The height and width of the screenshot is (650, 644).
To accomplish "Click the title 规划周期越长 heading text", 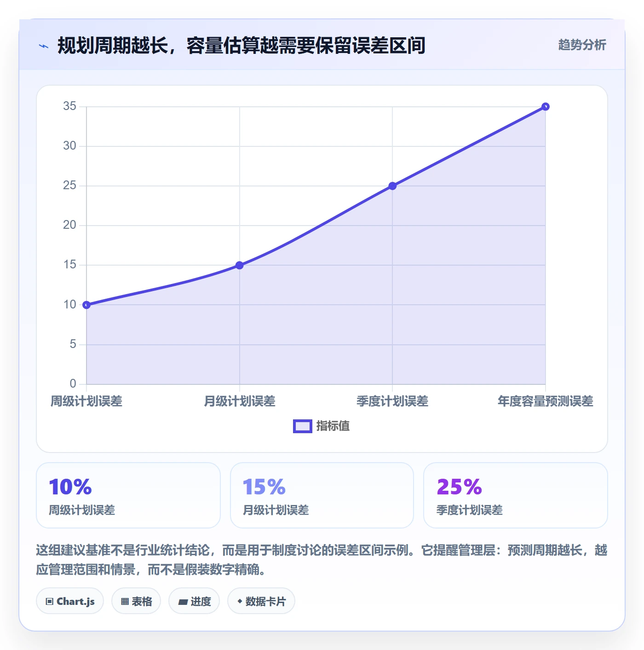I will tap(241, 46).
